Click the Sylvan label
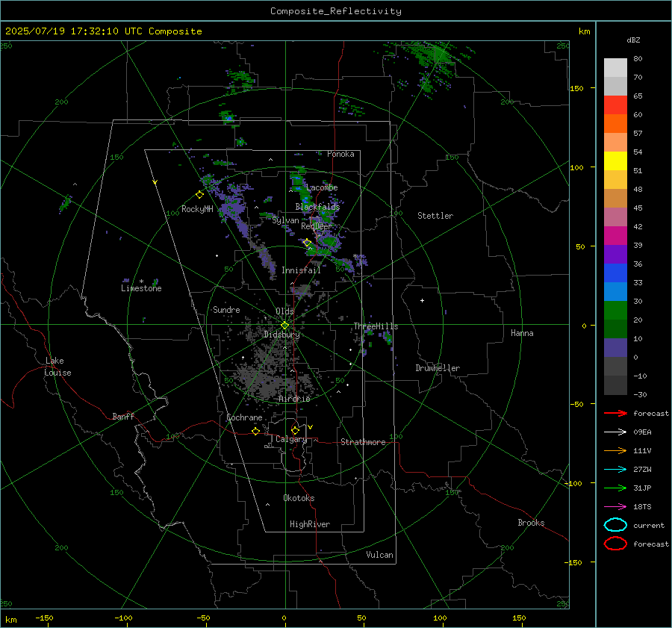The image size is (672, 628). [x=285, y=220]
